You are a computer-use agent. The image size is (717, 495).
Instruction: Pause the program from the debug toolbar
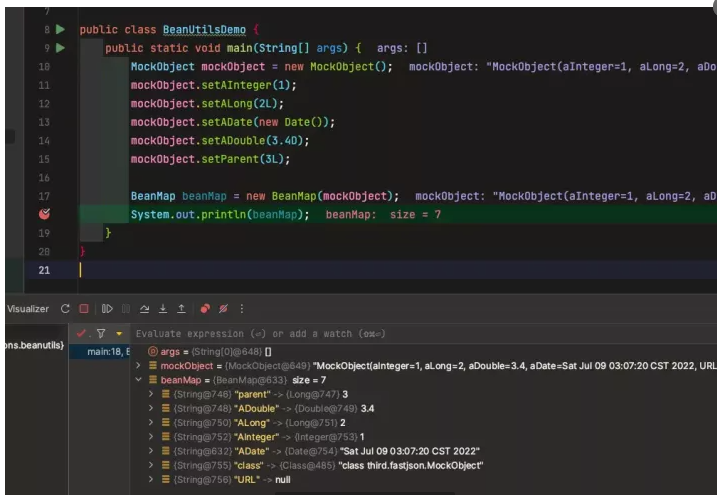tap(126, 309)
